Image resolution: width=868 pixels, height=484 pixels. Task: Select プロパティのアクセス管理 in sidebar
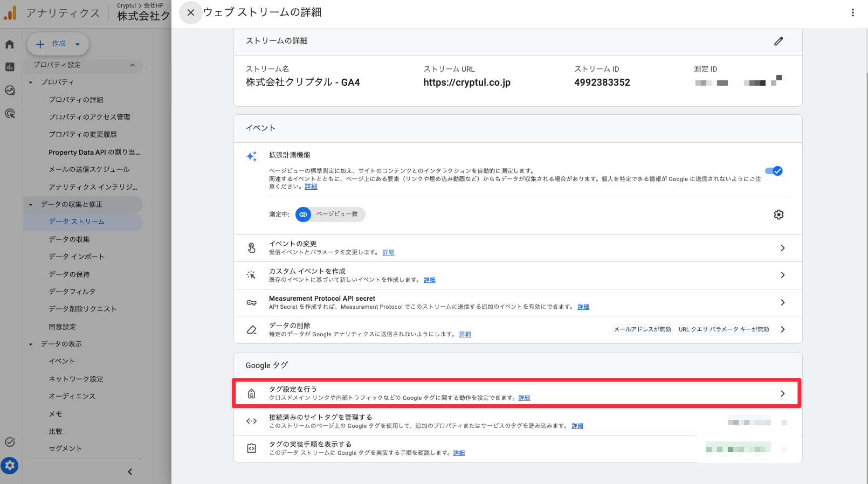point(89,117)
